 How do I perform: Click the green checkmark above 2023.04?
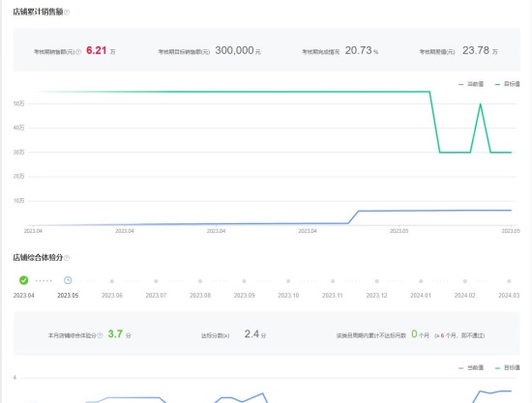click(24, 280)
